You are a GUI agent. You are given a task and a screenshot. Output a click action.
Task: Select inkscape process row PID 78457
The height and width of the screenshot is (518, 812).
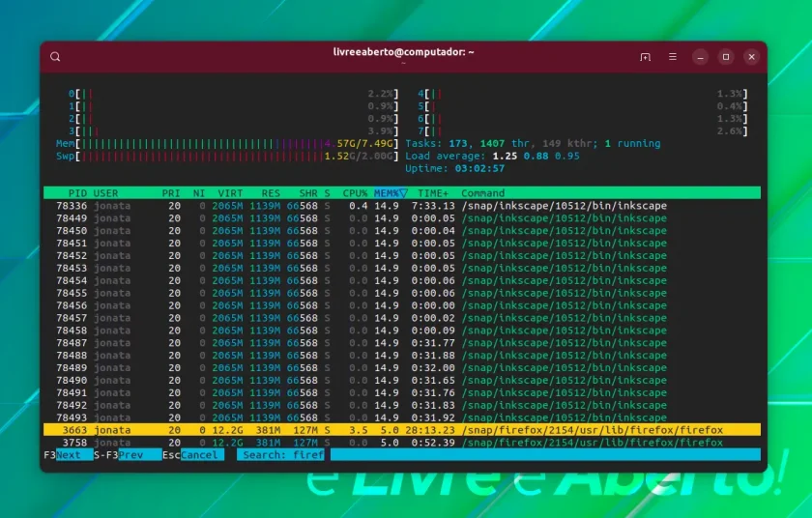click(402, 318)
